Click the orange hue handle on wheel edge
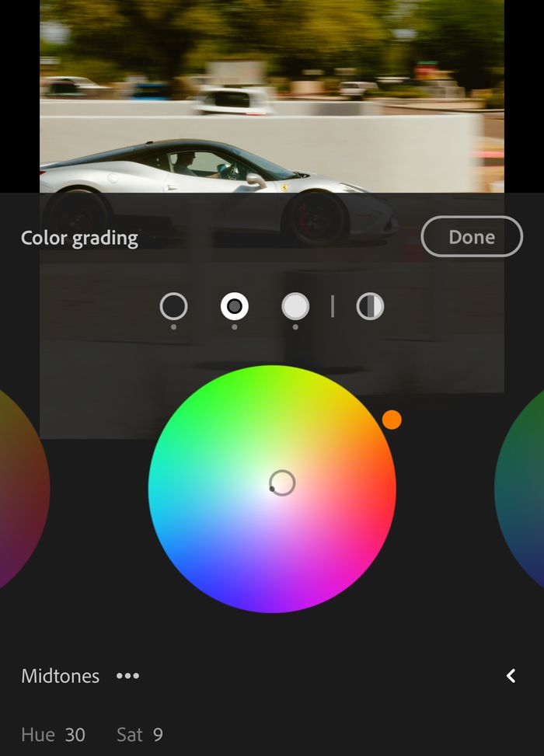544x756 pixels. 392,420
